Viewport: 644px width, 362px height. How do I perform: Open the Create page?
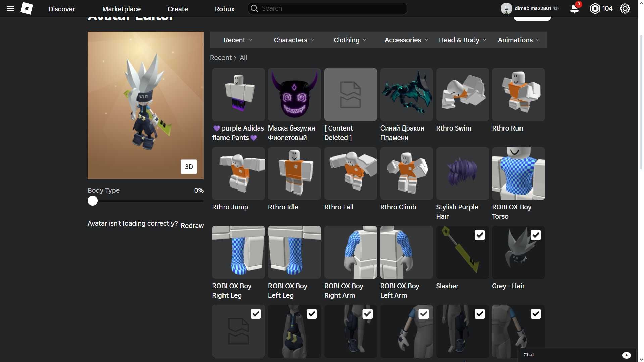(x=178, y=9)
